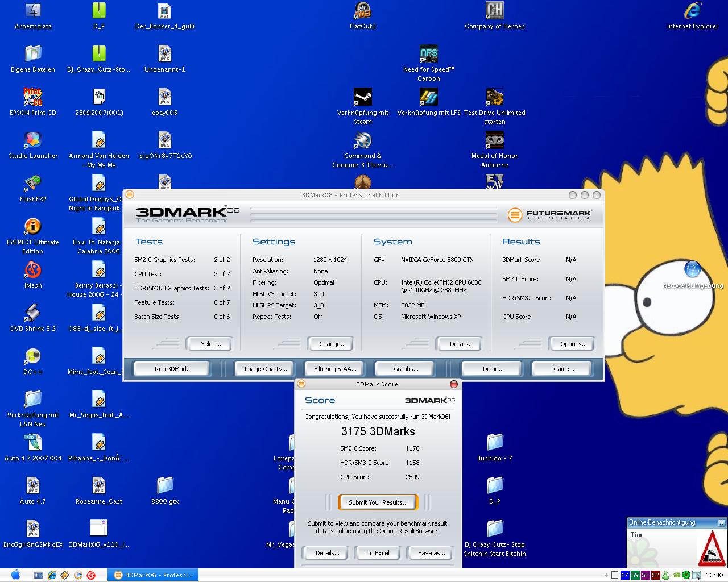This screenshot has width=728, height=582.
Task: Close the 3DMark Score window
Action: coord(454,384)
